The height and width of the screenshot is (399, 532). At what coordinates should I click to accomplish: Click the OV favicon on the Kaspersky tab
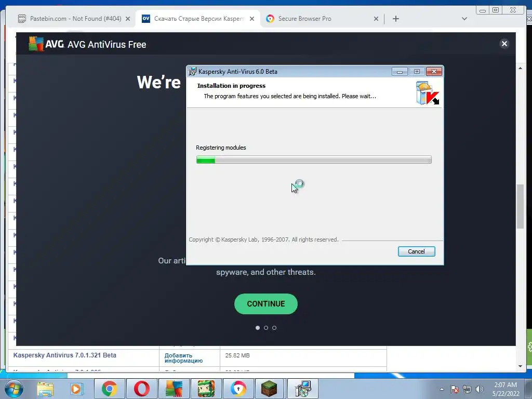(146, 19)
